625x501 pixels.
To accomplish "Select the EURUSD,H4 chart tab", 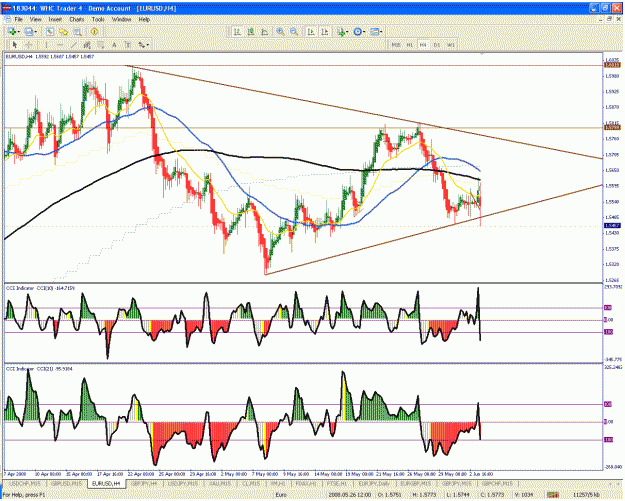I will (x=106, y=483).
